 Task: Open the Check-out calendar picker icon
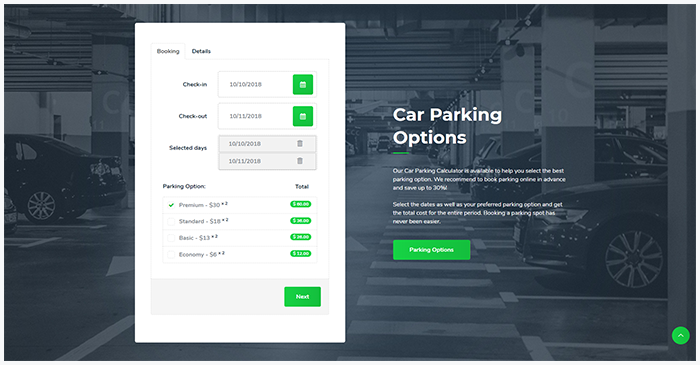point(303,116)
